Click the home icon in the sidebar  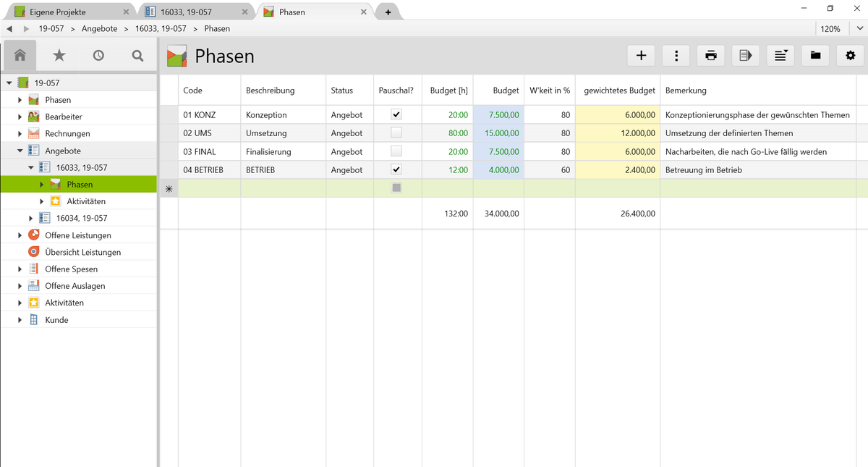[20, 56]
